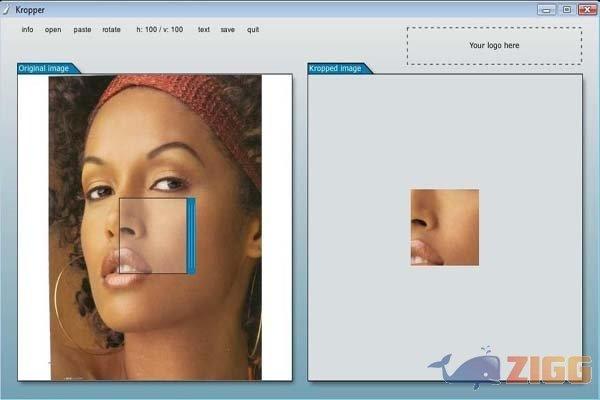Open an image with the open command
Screen dimensions: 600x400
tap(53, 30)
